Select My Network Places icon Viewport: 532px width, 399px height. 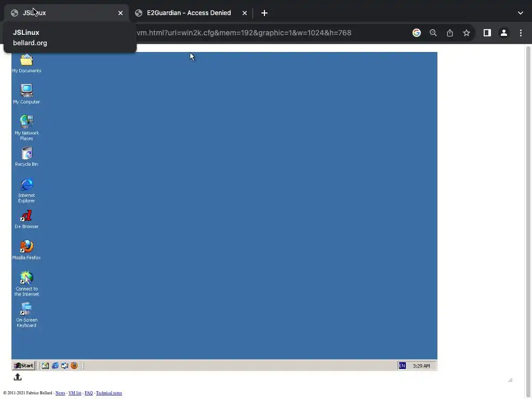[26, 128]
